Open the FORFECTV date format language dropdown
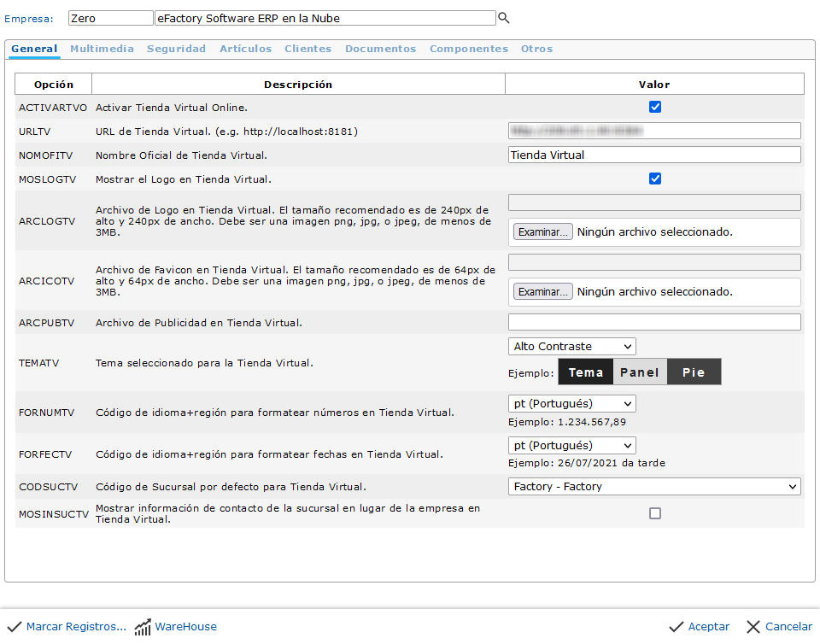This screenshot has width=820, height=644. pos(572,446)
